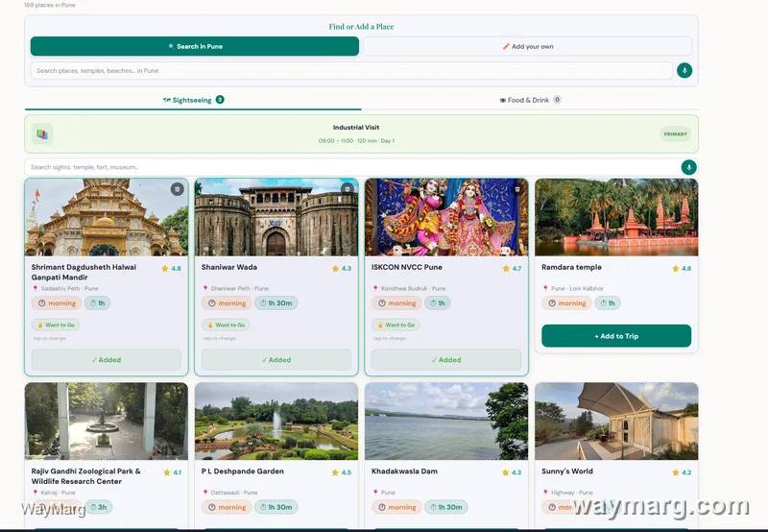
Task: Open the Rajiv Gandhi Zoological Park photo
Action: (107, 422)
